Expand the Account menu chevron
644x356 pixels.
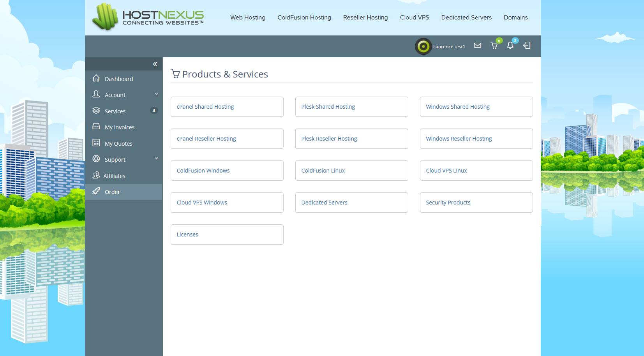coord(156,94)
